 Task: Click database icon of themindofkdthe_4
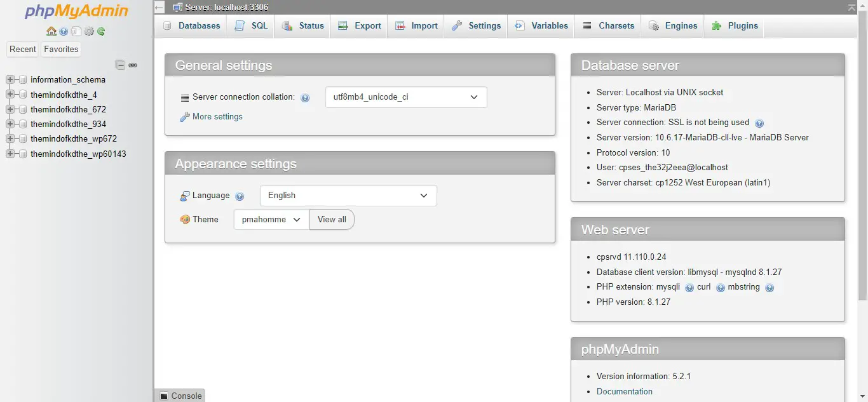pyautogui.click(x=23, y=95)
